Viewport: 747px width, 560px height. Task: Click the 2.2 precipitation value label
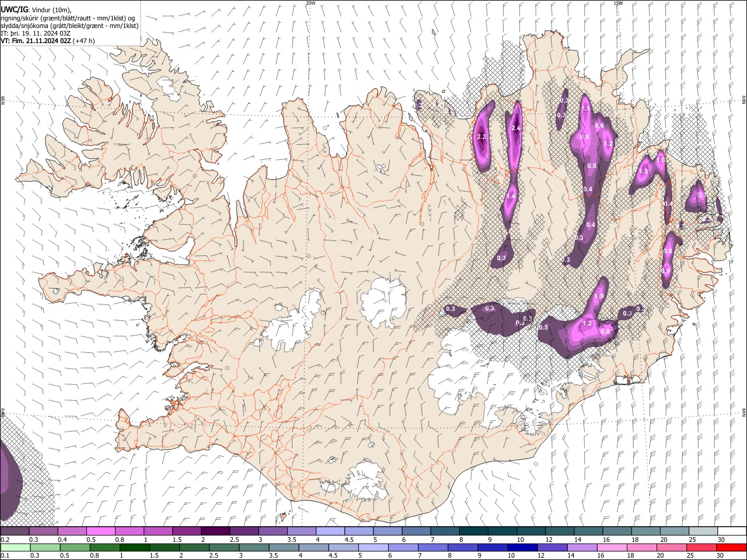point(481,136)
